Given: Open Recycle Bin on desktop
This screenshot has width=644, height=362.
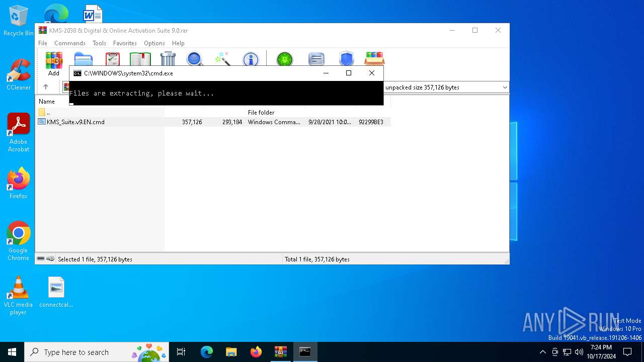Looking at the screenshot, I should [x=19, y=21].
